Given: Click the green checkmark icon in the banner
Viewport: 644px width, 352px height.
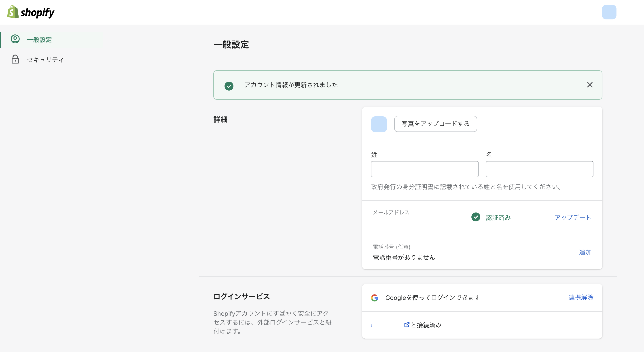Looking at the screenshot, I should [x=229, y=86].
